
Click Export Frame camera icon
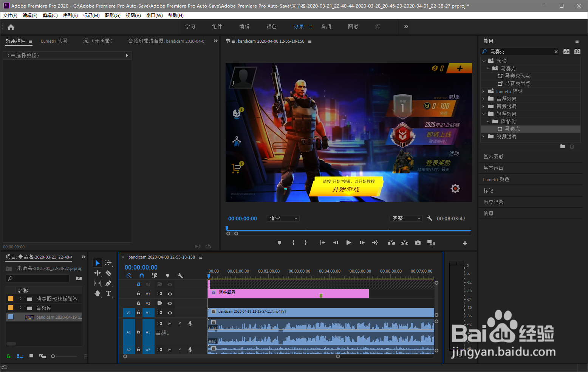point(418,243)
